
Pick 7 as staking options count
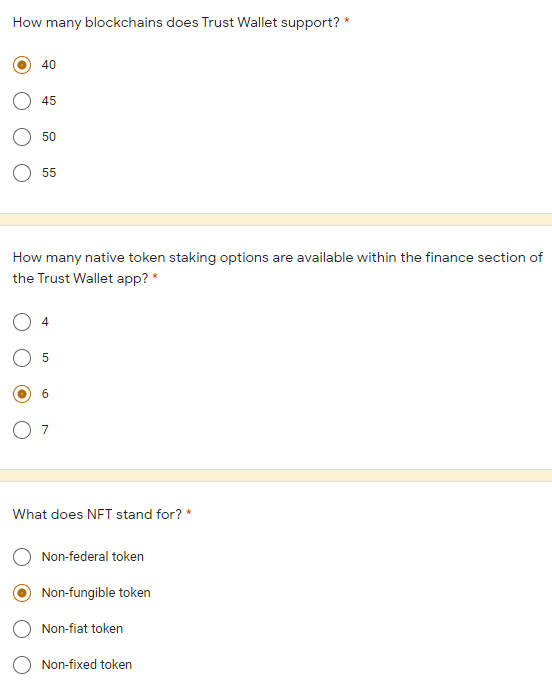point(22,430)
